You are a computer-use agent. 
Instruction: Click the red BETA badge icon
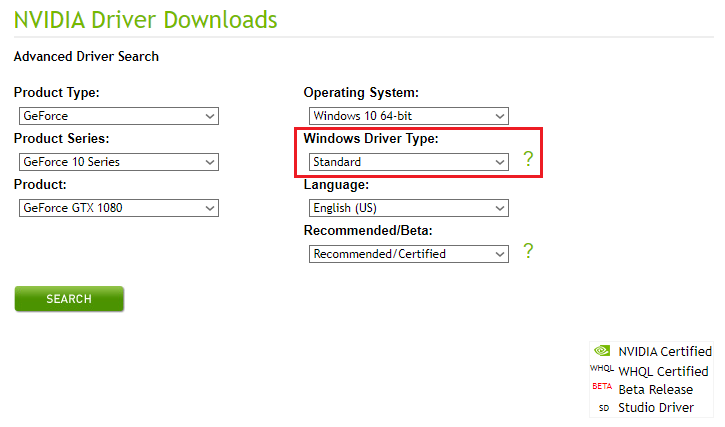[x=602, y=388]
